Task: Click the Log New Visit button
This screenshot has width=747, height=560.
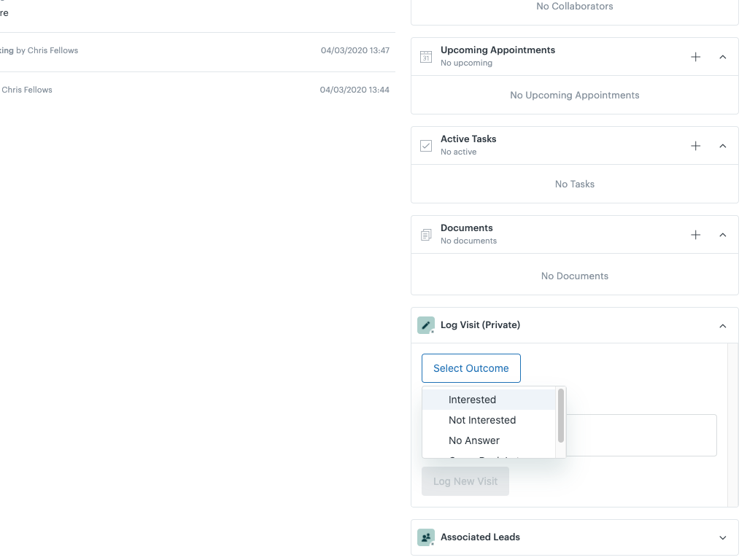Action: pyautogui.click(x=465, y=481)
